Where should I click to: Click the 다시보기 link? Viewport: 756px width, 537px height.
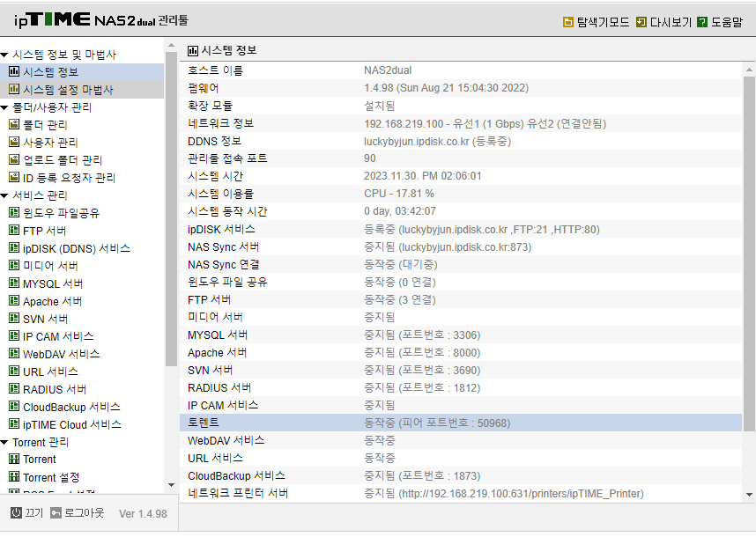pyautogui.click(x=671, y=22)
